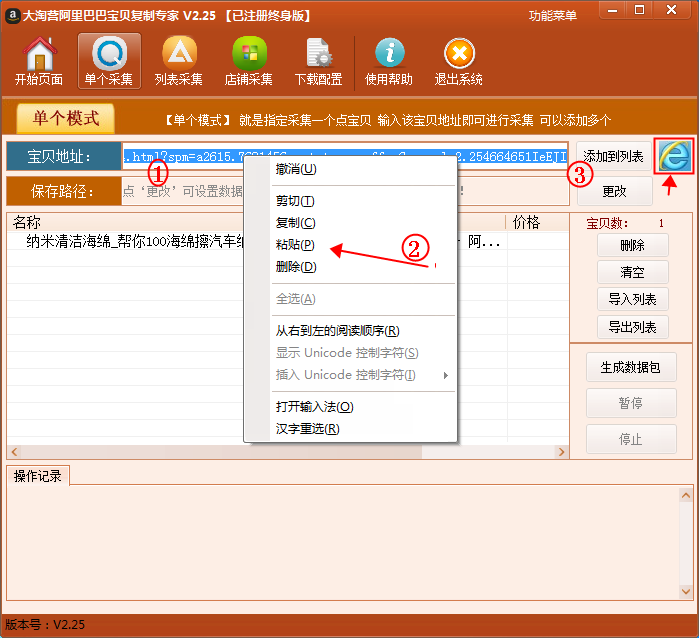699x638 pixels.
Task: Click list horizontal scrollbar left arrow
Action: tap(14, 452)
